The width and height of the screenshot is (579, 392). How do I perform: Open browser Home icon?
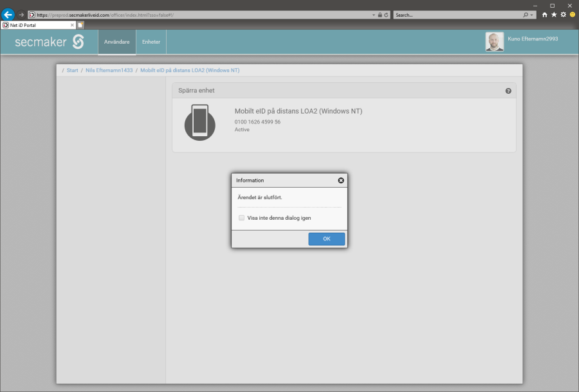(x=545, y=14)
